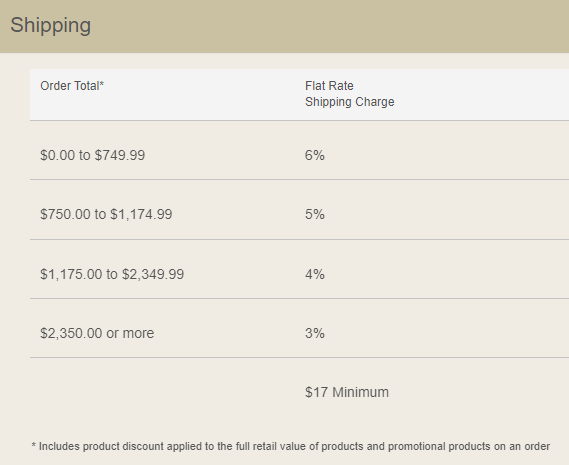Screen dimensions: 569x465
Task: Click the 6% shipping rate cell
Action: 315,155
